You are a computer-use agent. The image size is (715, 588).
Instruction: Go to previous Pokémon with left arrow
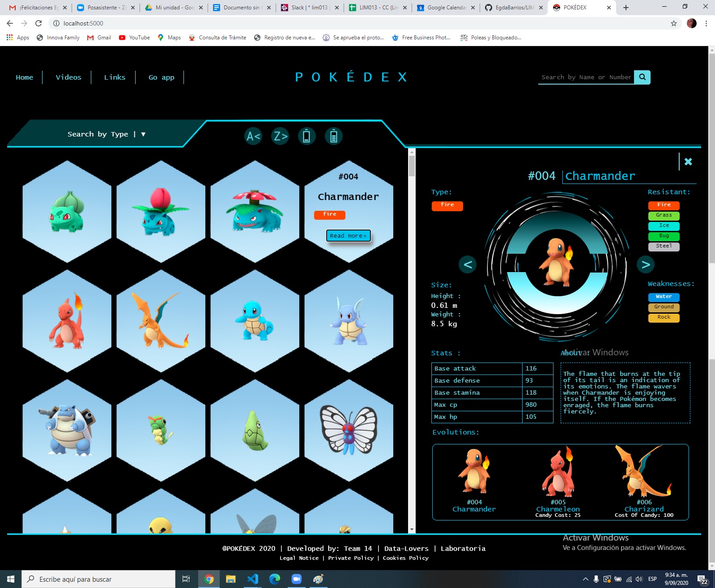click(x=468, y=264)
